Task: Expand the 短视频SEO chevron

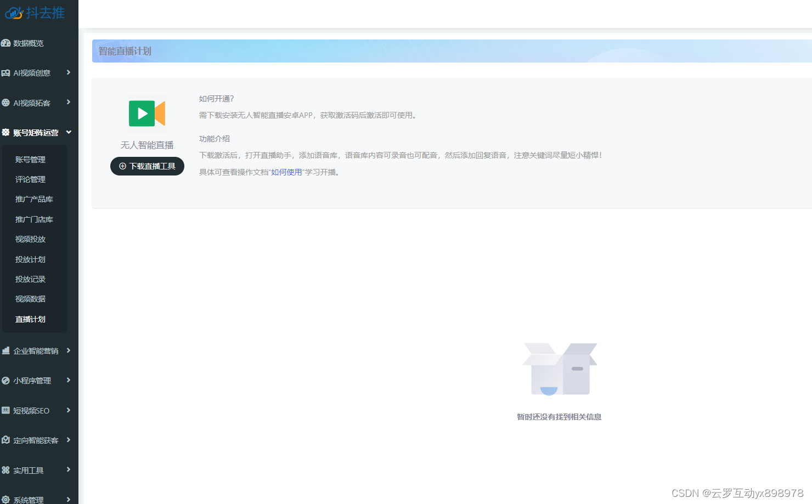Action: [69, 410]
